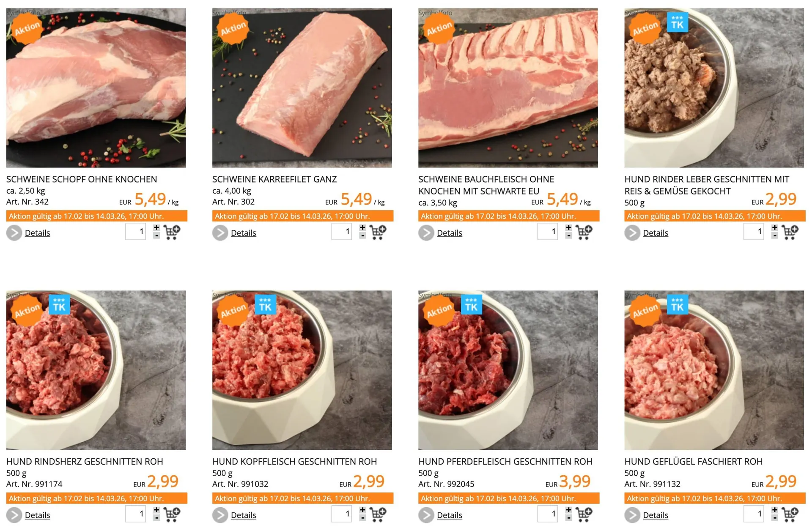The width and height of the screenshot is (812, 528).
Task: Add Hund Pferdefleisch Geschnitten to cart
Action: pyautogui.click(x=584, y=514)
